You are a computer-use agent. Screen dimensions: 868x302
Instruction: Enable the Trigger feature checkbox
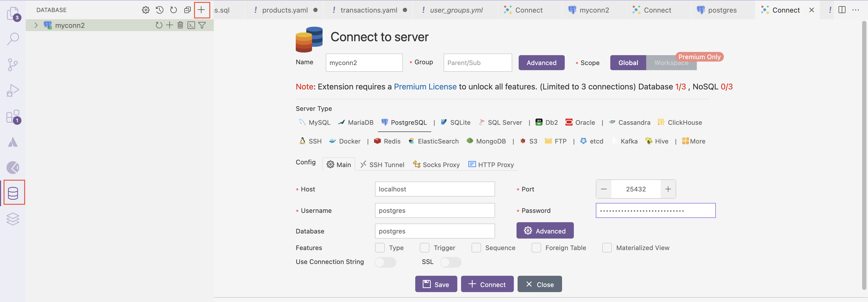coord(425,248)
